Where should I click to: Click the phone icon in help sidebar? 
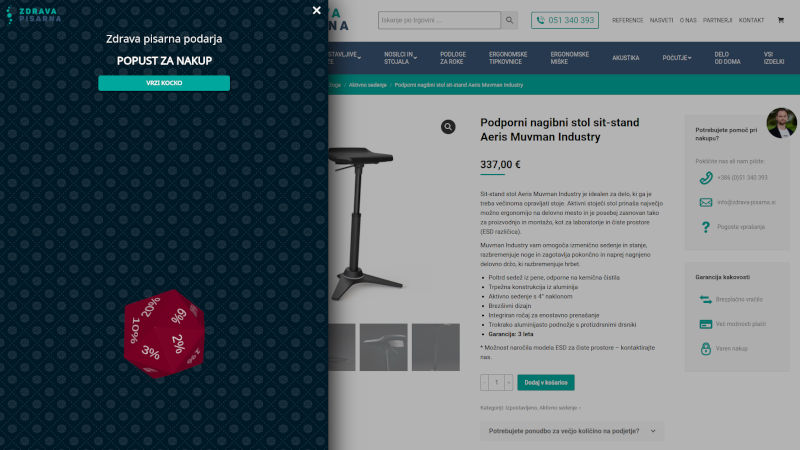706,178
